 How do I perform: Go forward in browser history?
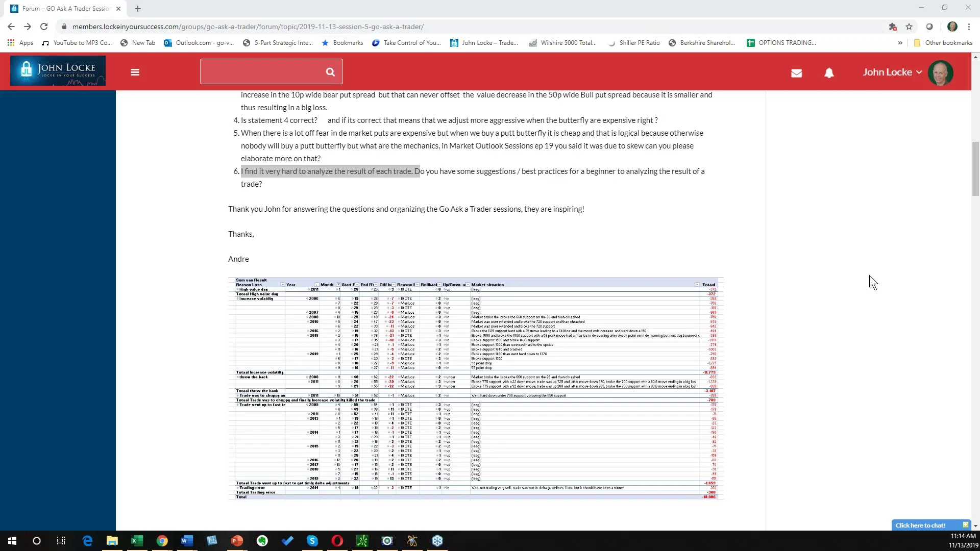28,27
